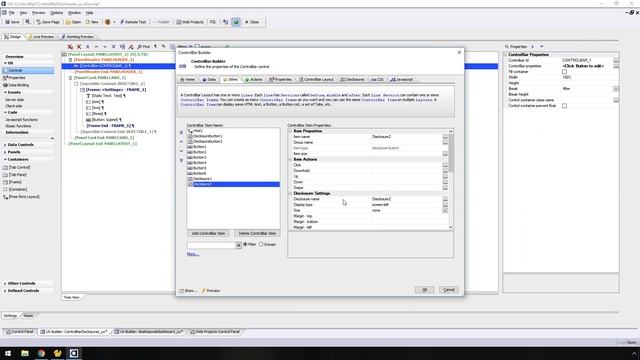Collapse the Item Actions section

point(291,159)
